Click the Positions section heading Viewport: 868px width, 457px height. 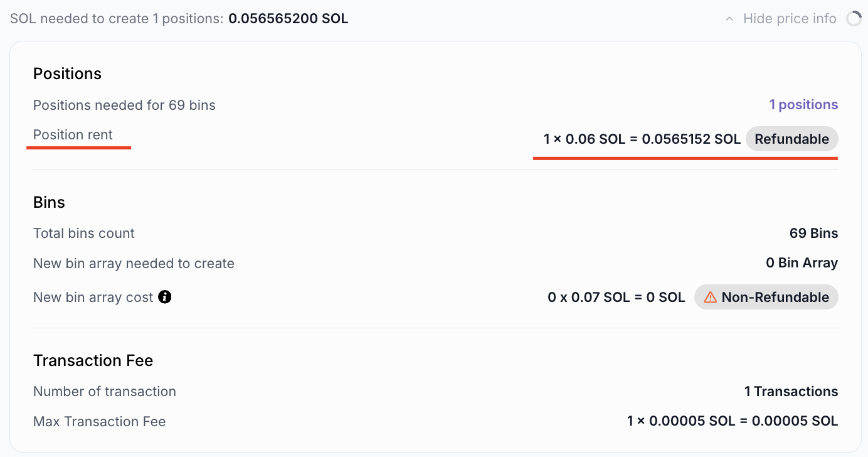point(67,74)
